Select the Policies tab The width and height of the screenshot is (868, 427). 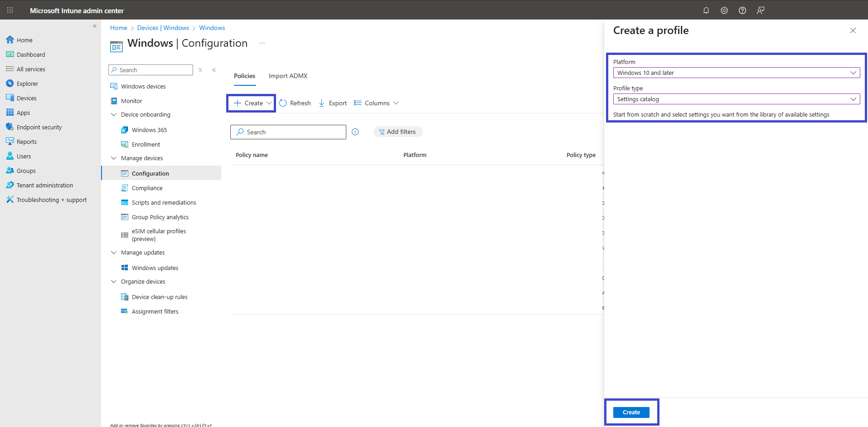(x=244, y=76)
